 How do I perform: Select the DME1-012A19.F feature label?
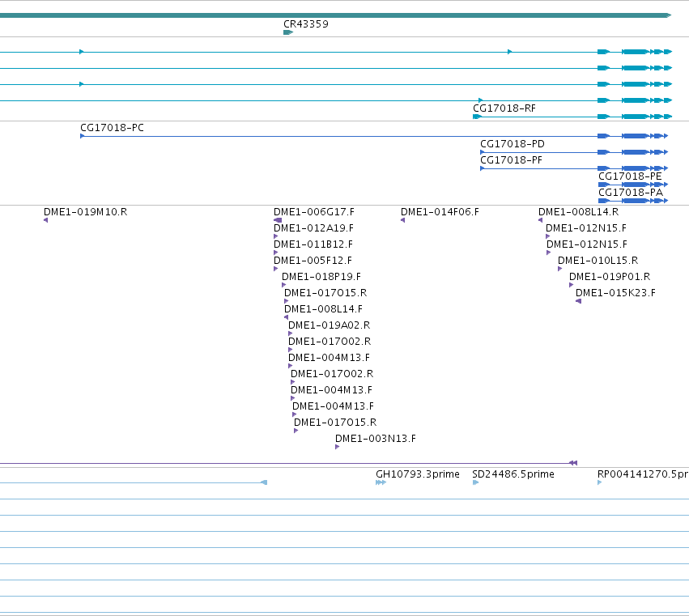(314, 228)
